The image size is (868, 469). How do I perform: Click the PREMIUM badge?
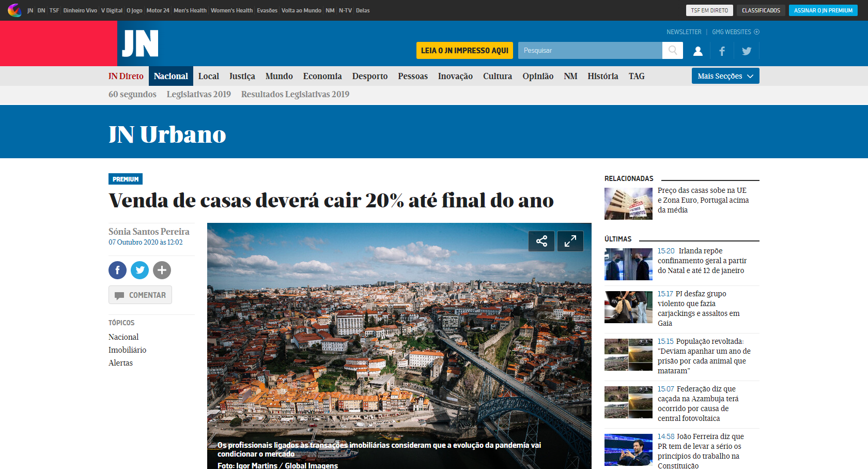coord(126,179)
